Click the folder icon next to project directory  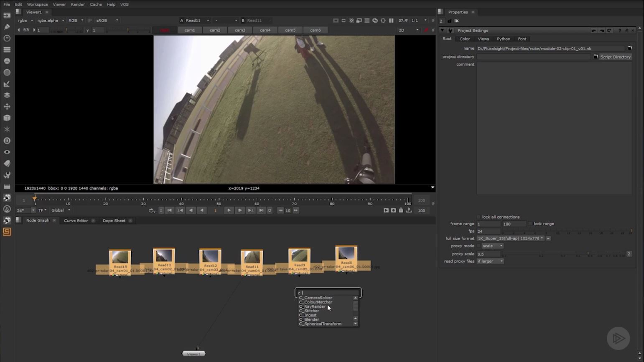click(596, 56)
